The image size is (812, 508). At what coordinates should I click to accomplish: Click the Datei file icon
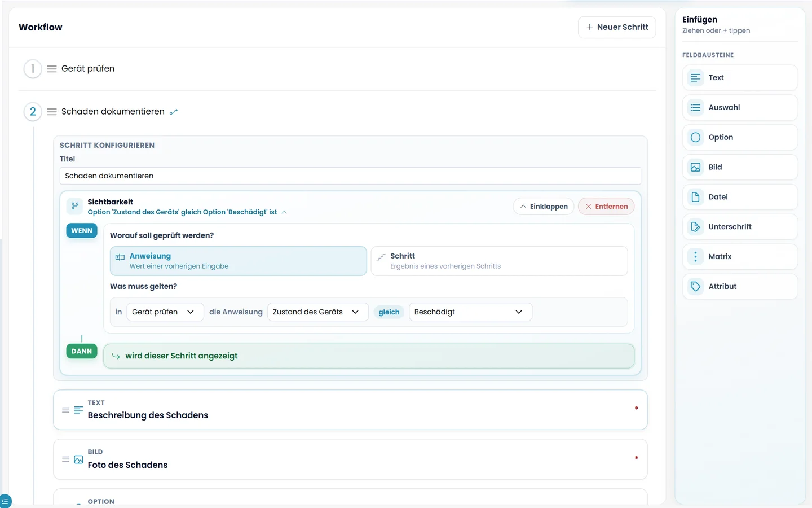click(x=695, y=197)
